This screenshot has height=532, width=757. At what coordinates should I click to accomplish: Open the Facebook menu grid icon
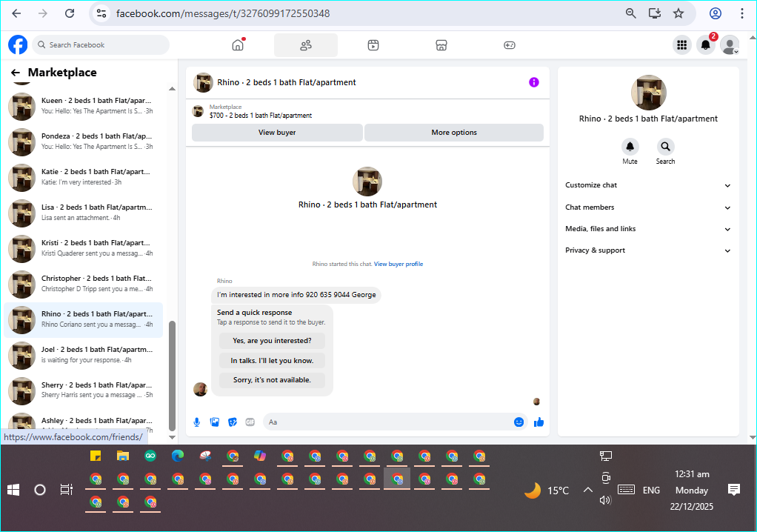point(681,45)
